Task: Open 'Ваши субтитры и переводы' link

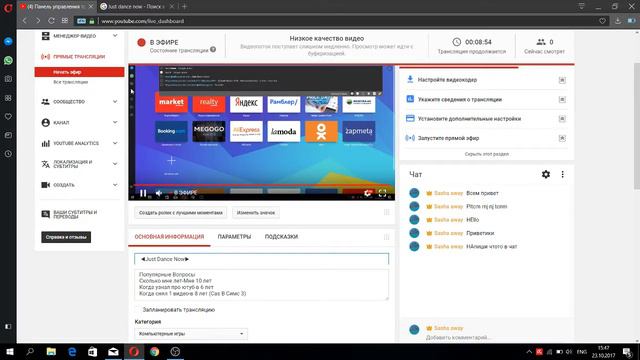Action: click(x=76, y=215)
